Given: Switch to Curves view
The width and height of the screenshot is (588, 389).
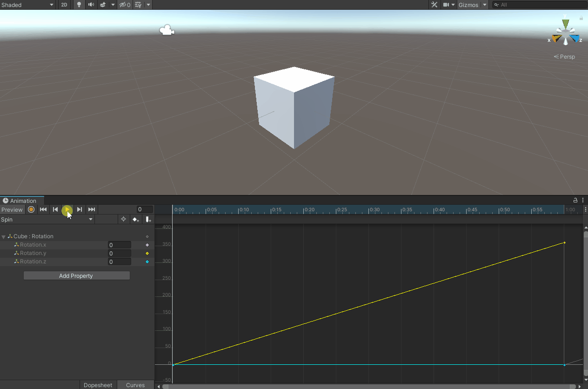Looking at the screenshot, I should point(135,385).
